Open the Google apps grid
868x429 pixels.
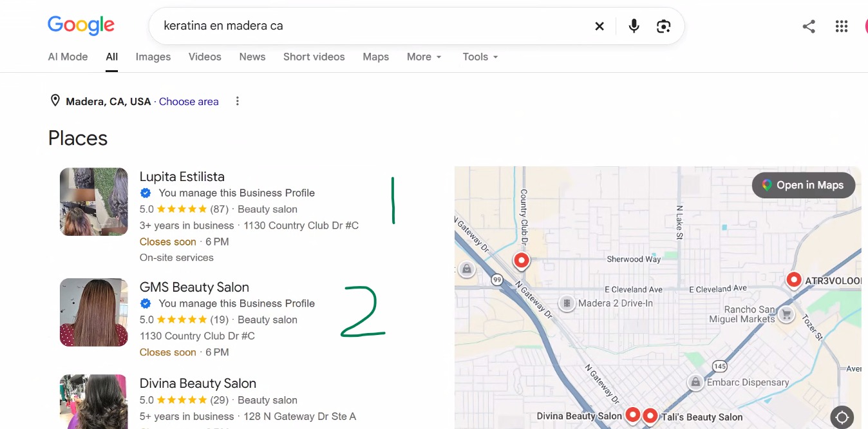click(842, 26)
